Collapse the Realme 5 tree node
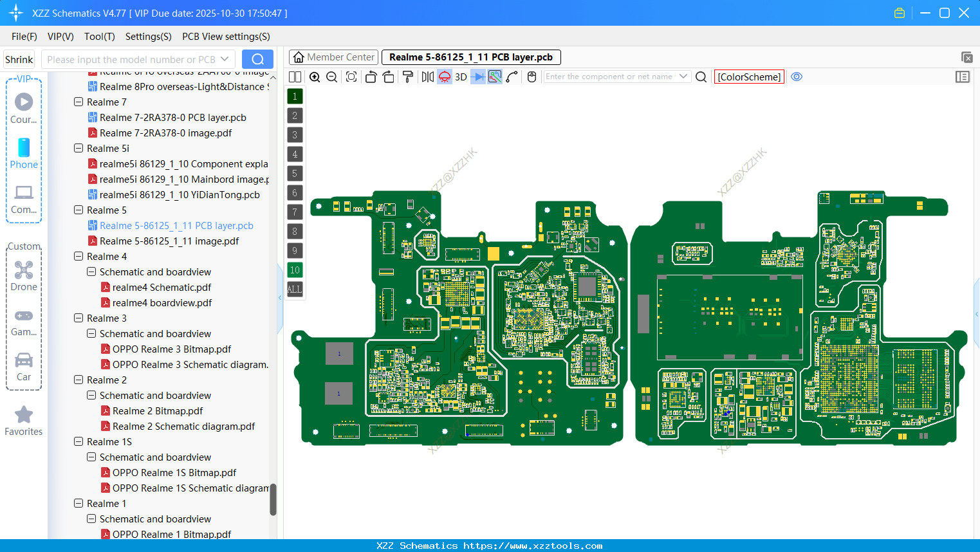This screenshot has height=552, width=980. coord(78,210)
